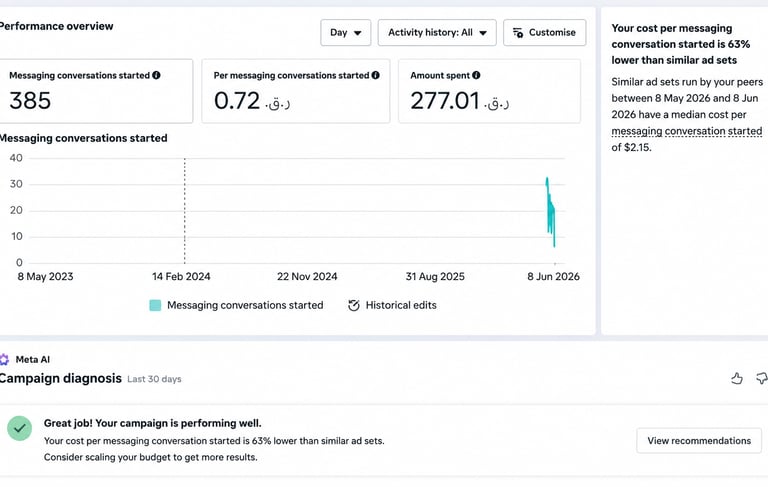This screenshot has width=768, height=487.
Task: Click the Performance overview heading
Action: click(x=56, y=26)
